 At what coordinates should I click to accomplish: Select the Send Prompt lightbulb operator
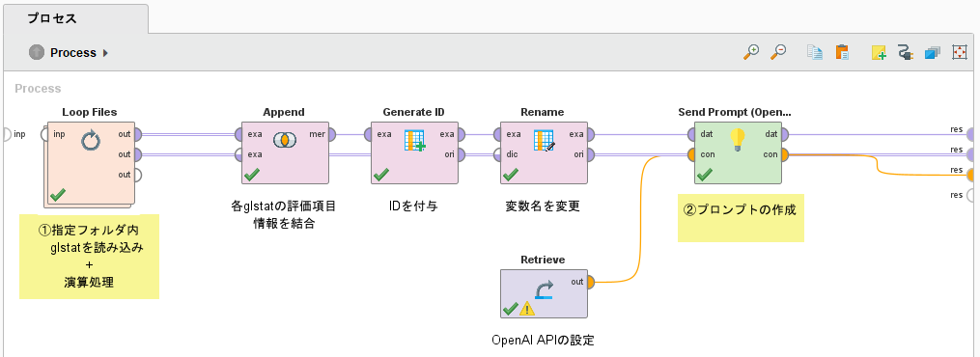point(738,153)
